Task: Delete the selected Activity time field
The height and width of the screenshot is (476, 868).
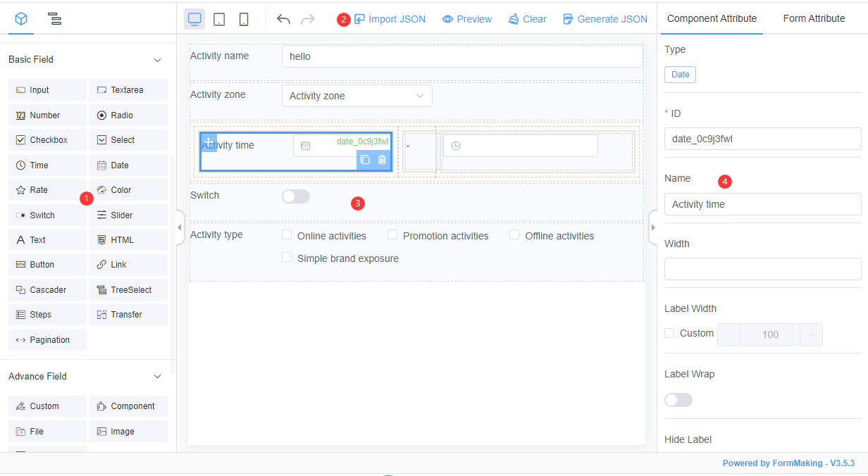Action: click(x=382, y=160)
